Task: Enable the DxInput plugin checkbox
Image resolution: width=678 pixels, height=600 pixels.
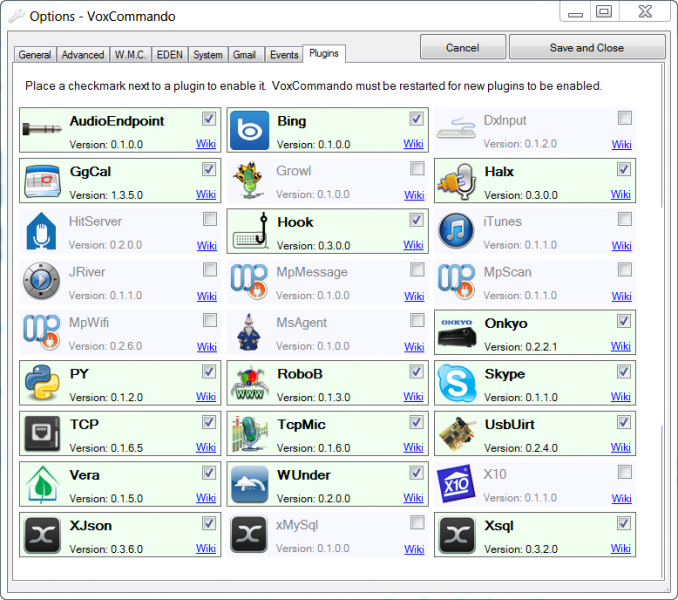Action: click(625, 118)
